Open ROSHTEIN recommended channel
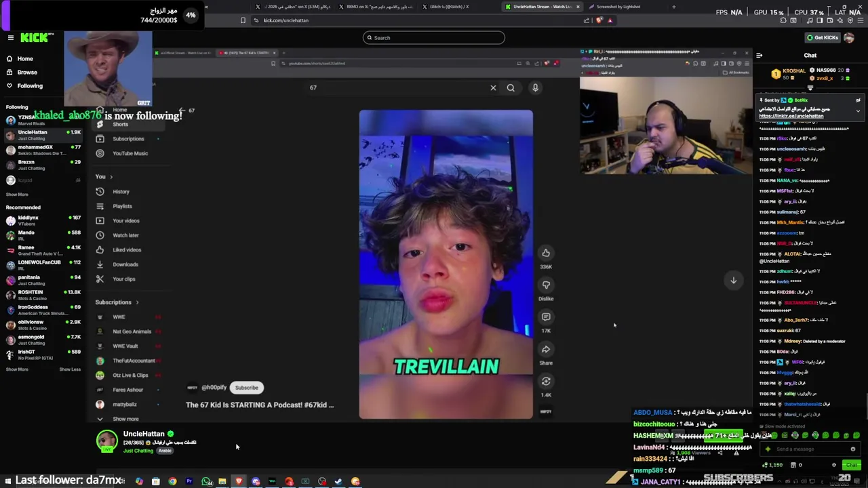This screenshot has width=868, height=488. [x=43, y=295]
